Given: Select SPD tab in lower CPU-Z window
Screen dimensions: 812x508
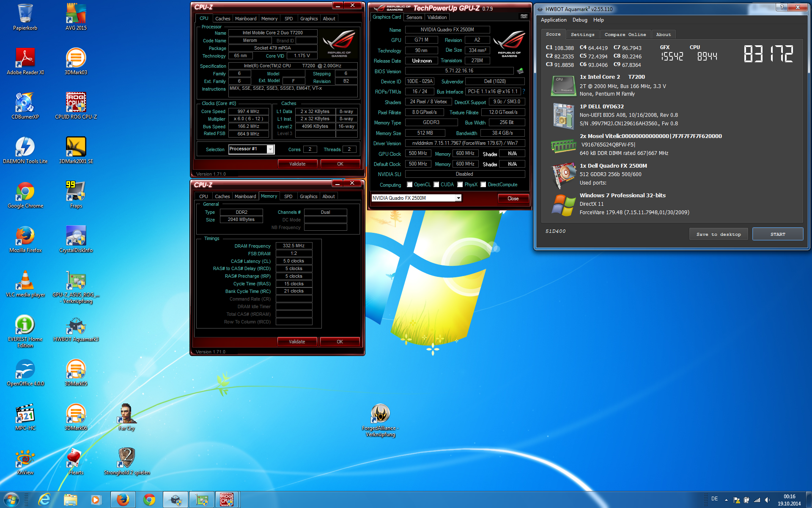Looking at the screenshot, I should pos(288,196).
